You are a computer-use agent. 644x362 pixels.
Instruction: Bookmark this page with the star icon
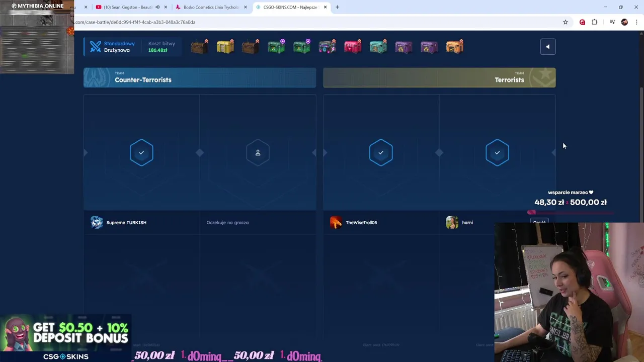[566, 22]
